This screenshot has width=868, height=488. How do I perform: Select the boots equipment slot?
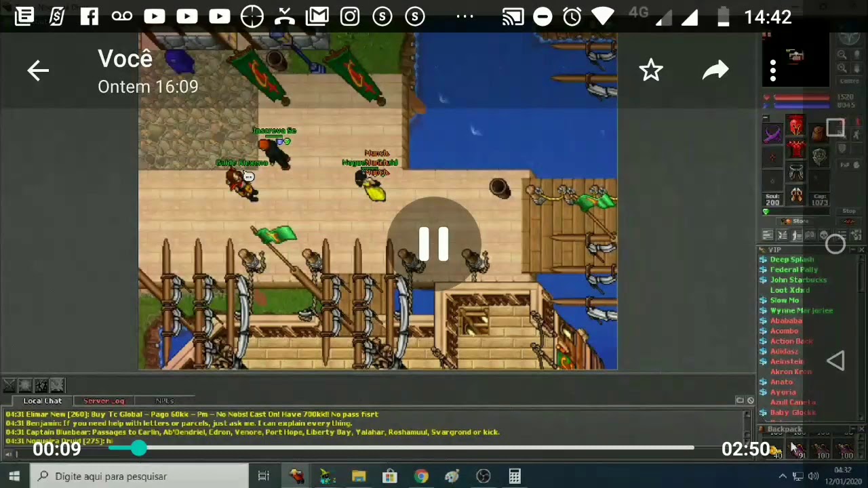[x=795, y=197]
